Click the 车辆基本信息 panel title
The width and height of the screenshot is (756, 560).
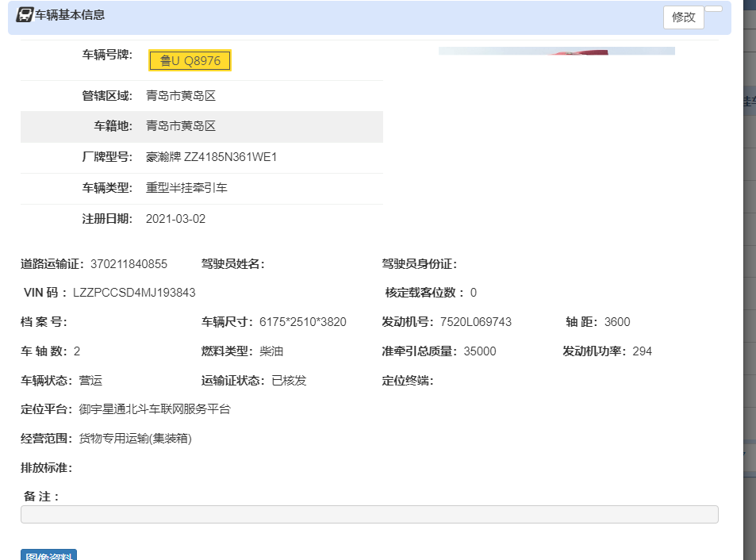click(x=70, y=15)
